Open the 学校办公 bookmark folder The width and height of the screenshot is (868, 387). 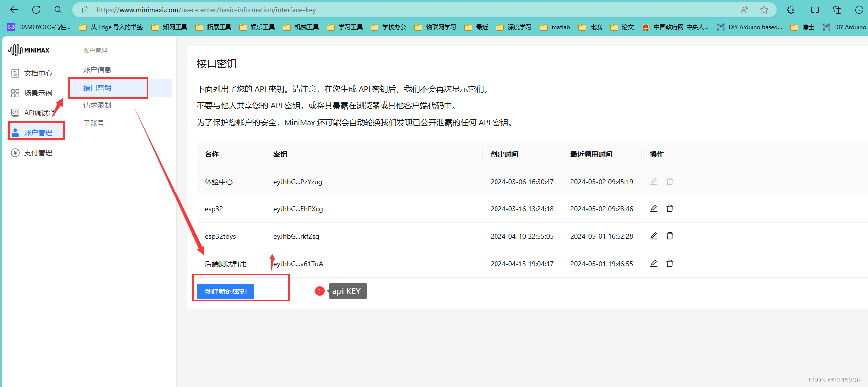pos(389,27)
